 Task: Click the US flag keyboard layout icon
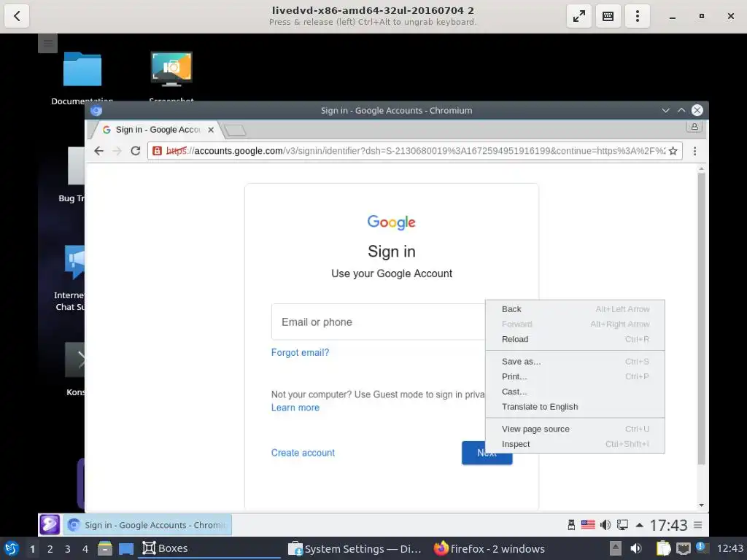[588, 525]
